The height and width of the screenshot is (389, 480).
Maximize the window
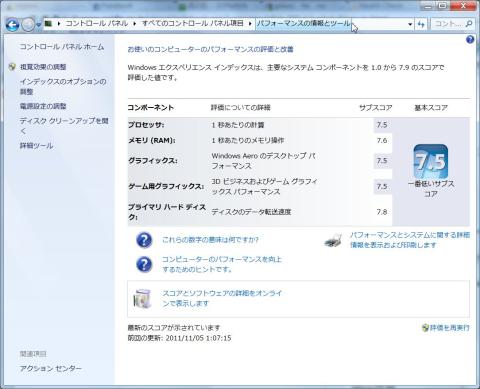click(x=443, y=6)
